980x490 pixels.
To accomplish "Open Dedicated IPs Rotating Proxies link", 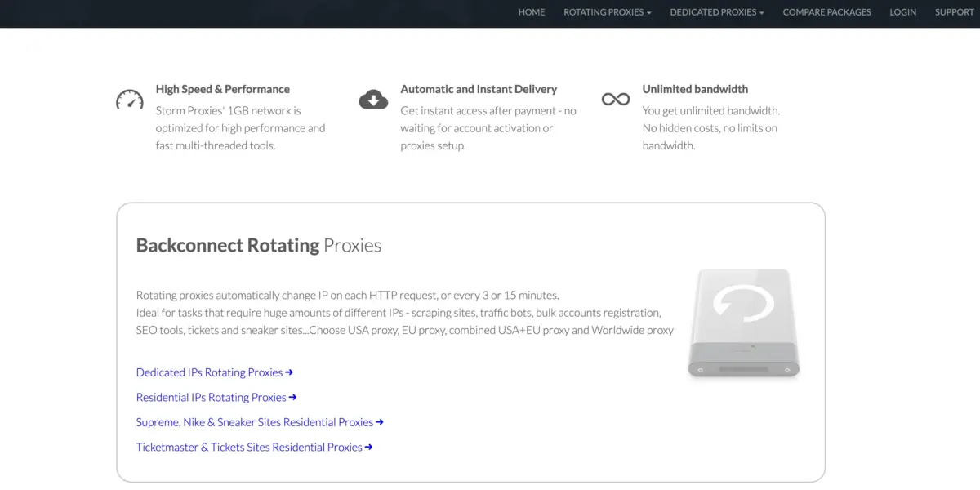I will click(215, 372).
